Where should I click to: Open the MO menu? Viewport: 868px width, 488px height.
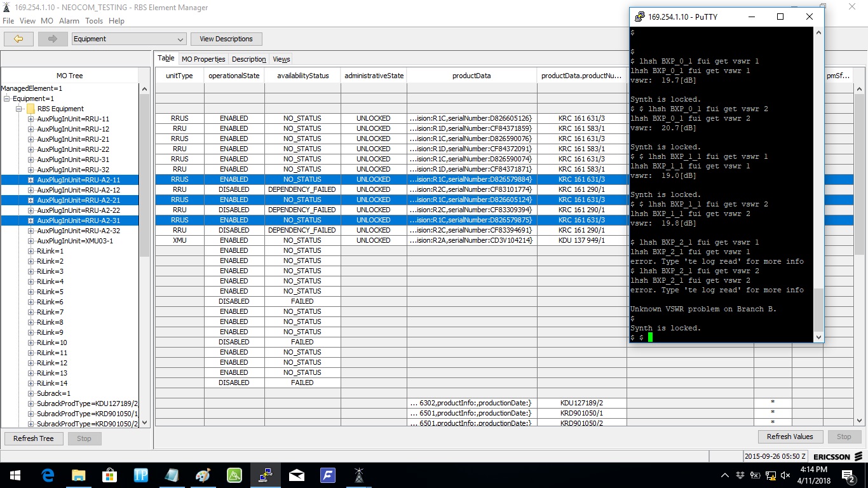click(47, 21)
